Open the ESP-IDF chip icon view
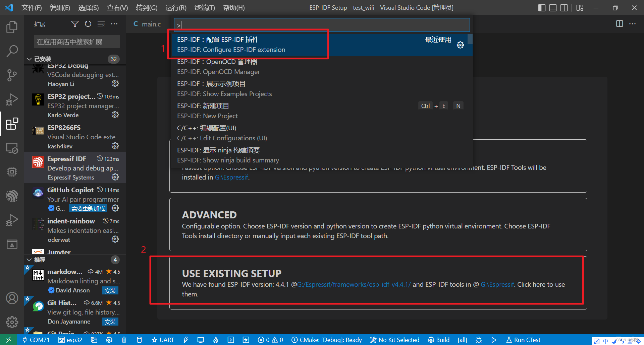The height and width of the screenshot is (345, 644). coord(12,172)
